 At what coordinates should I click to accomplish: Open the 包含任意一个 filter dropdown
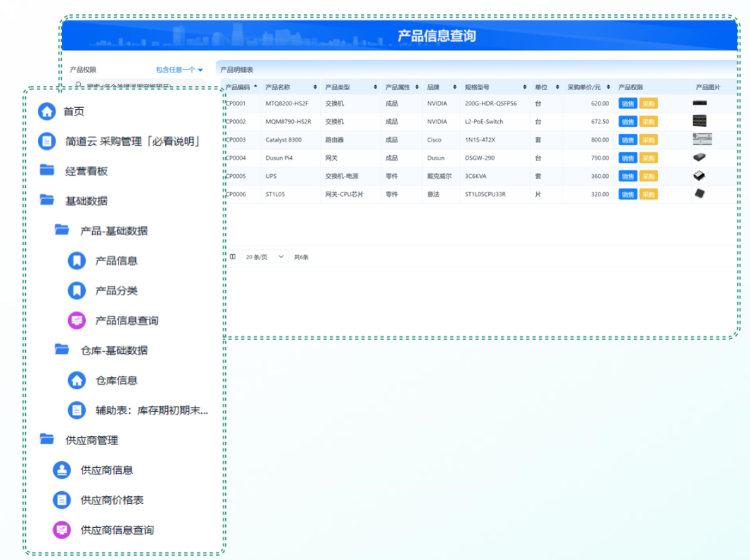[180, 70]
